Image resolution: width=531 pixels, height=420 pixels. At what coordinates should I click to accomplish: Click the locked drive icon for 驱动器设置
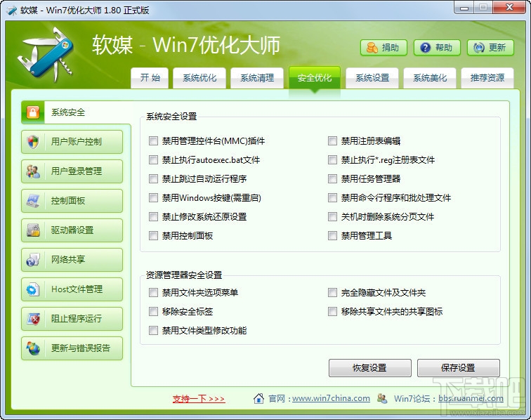pos(33,230)
